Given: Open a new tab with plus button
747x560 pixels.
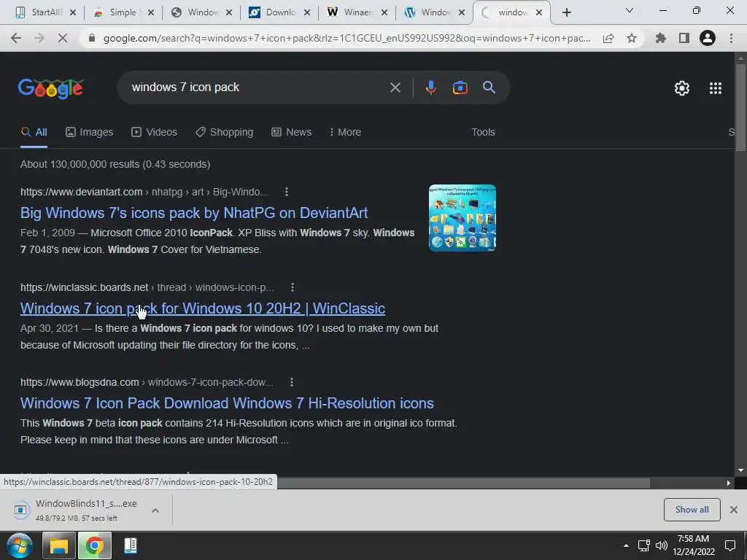Looking at the screenshot, I should 566,13.
